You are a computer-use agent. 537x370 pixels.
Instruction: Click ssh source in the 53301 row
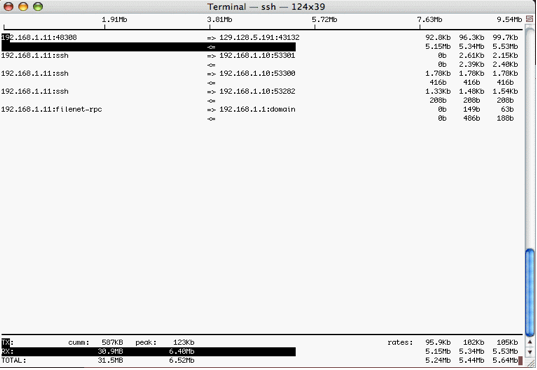[x=35, y=56]
